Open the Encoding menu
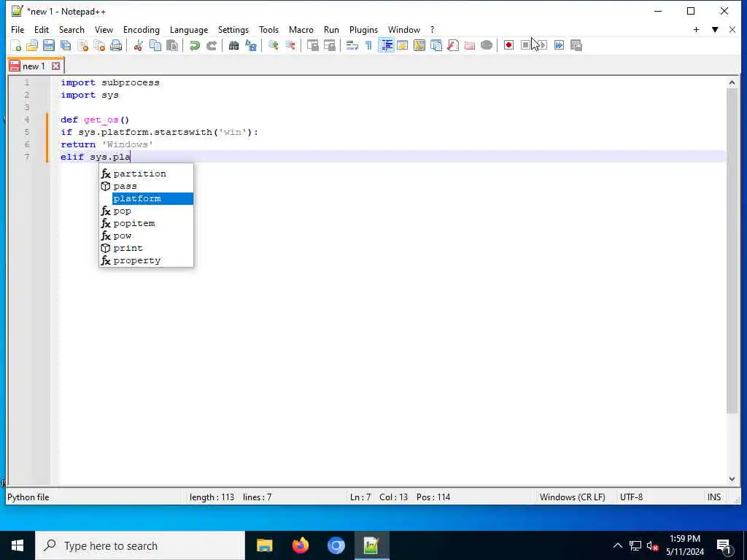The width and height of the screenshot is (747, 560). click(141, 29)
